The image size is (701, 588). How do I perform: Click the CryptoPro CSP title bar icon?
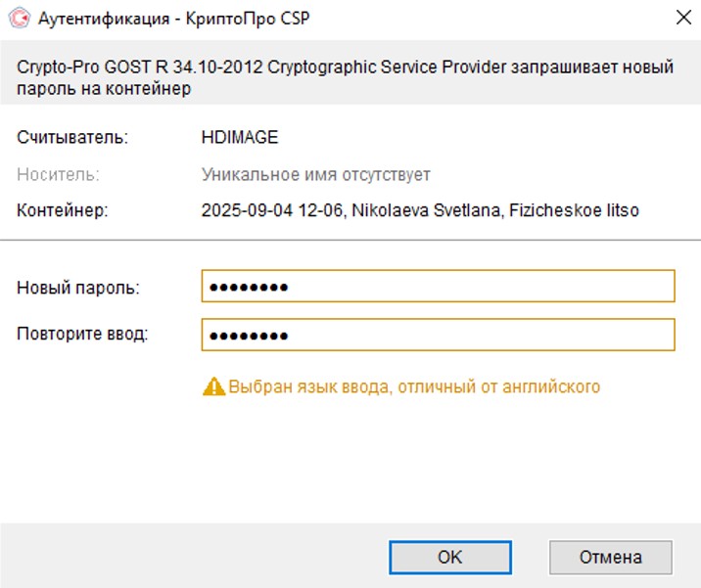[20, 19]
